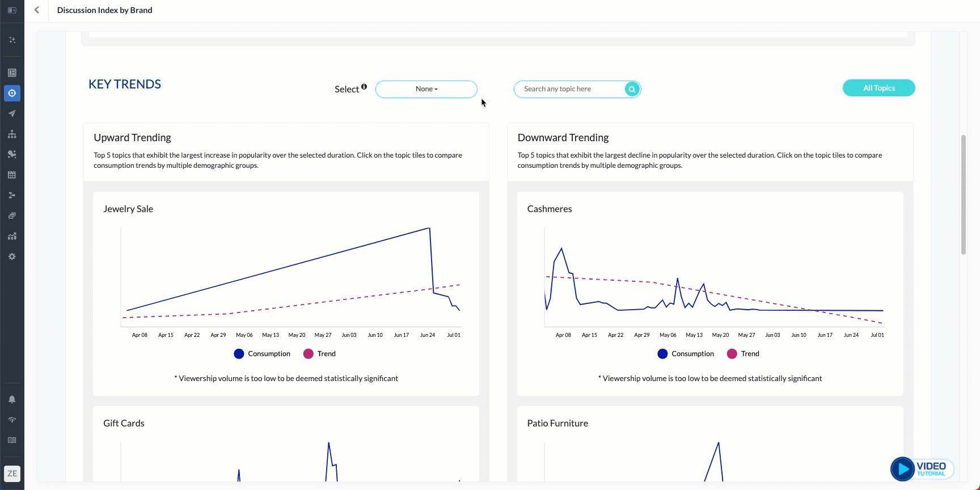Image resolution: width=980 pixels, height=490 pixels.
Task: Click the info icon next to Select
Action: (364, 87)
